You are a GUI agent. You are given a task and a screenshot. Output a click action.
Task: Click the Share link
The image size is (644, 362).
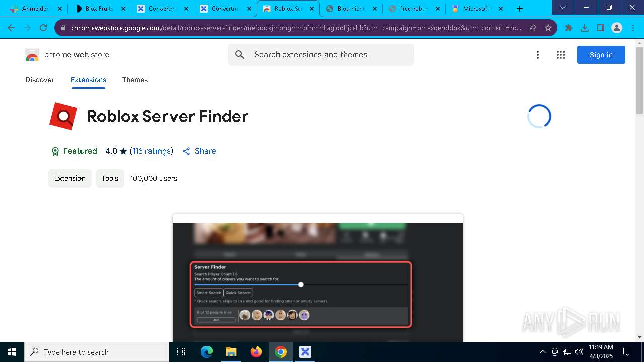tap(199, 151)
